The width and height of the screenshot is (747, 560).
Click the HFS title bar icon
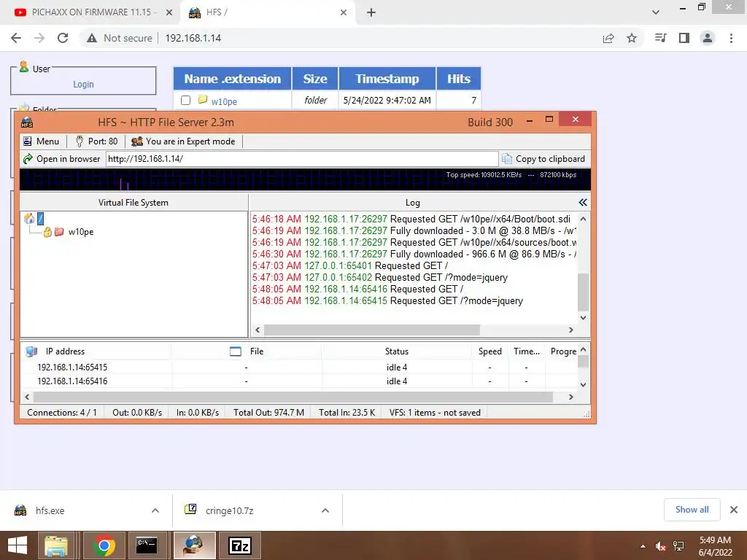27,122
